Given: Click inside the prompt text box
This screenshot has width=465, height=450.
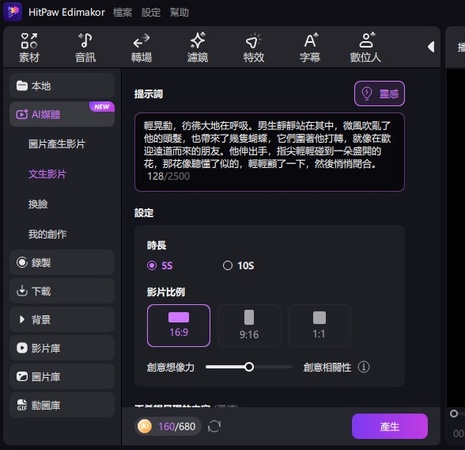Looking at the screenshot, I should point(269,152).
